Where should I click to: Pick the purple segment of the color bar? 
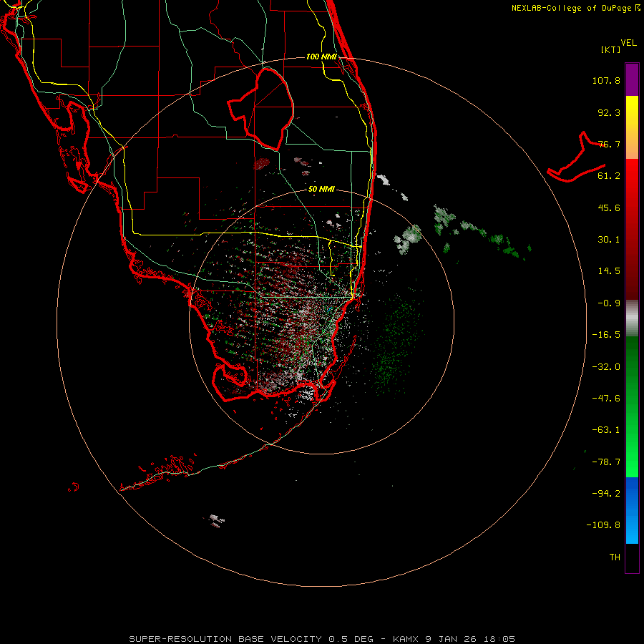632,79
